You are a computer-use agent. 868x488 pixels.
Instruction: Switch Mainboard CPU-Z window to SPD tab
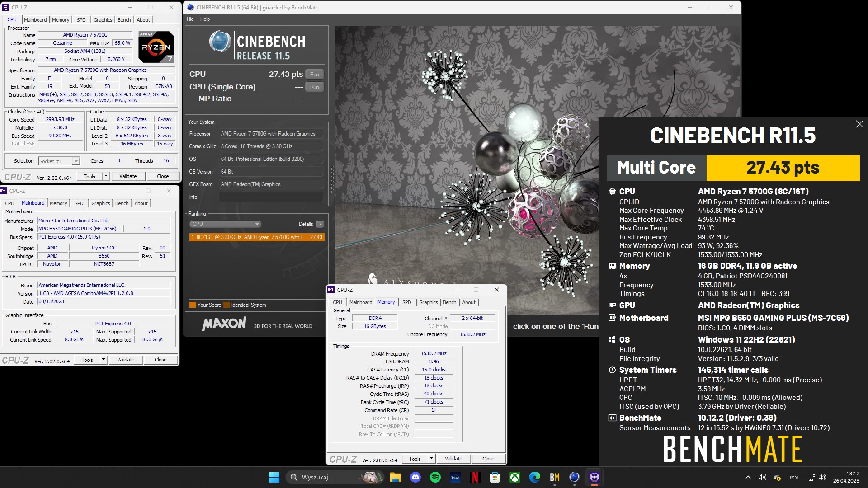pyautogui.click(x=79, y=203)
